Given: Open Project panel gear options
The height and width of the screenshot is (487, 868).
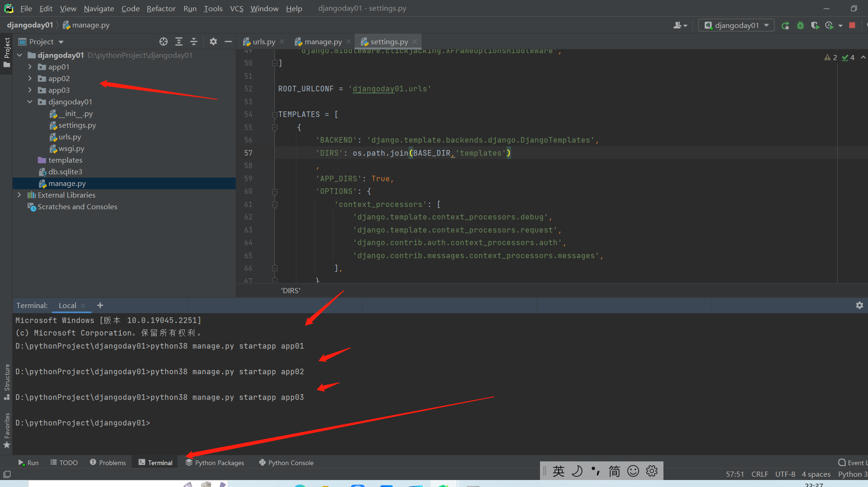Looking at the screenshot, I should (x=213, y=41).
